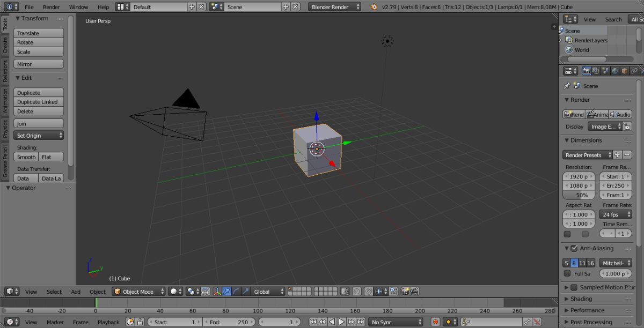Viewport: 644px width, 328px height.
Task: Select anti-aliasing samples 11
Action: 582,263
